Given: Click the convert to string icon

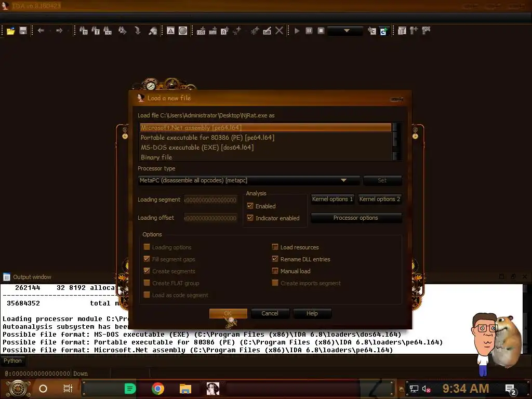Looking at the screenshot, I should point(224,31).
